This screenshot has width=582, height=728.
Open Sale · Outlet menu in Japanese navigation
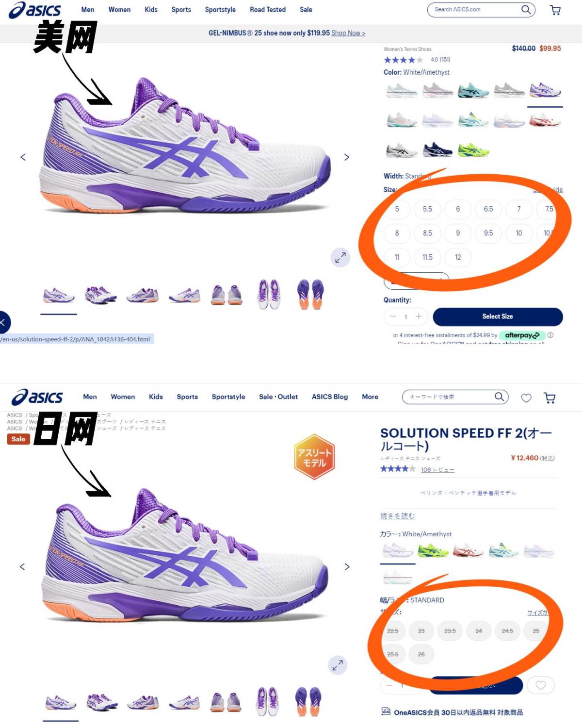[x=278, y=397]
